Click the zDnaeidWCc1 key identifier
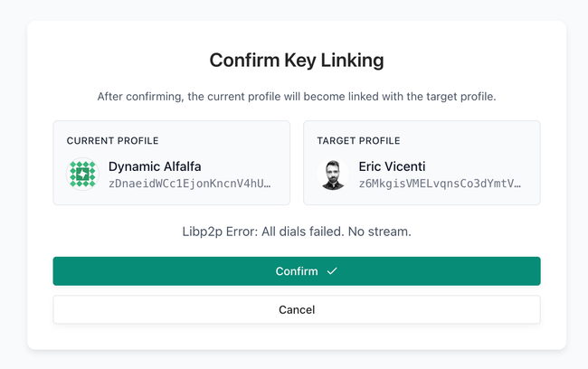The width and height of the screenshot is (588, 369). [x=188, y=183]
